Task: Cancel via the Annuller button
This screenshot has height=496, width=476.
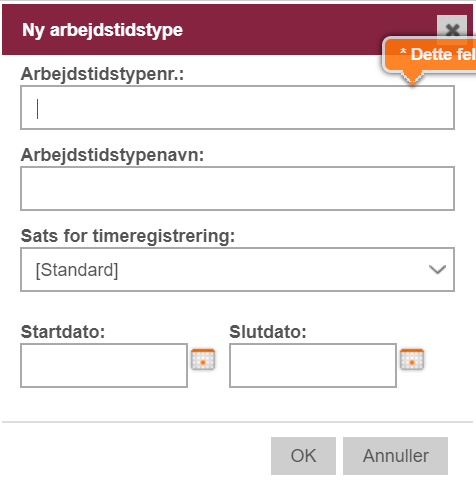Action: click(x=395, y=456)
